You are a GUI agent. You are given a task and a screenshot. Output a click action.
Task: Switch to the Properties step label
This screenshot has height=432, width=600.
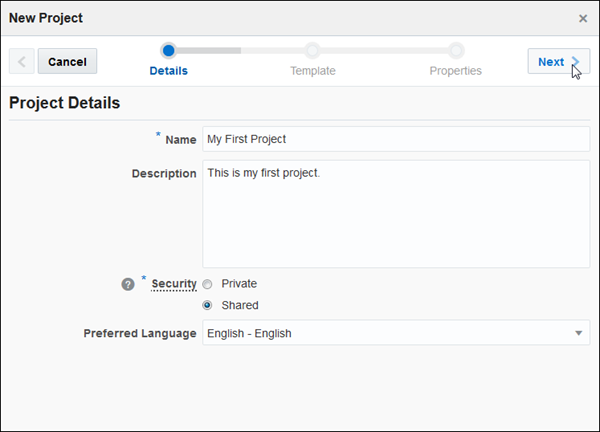click(456, 71)
